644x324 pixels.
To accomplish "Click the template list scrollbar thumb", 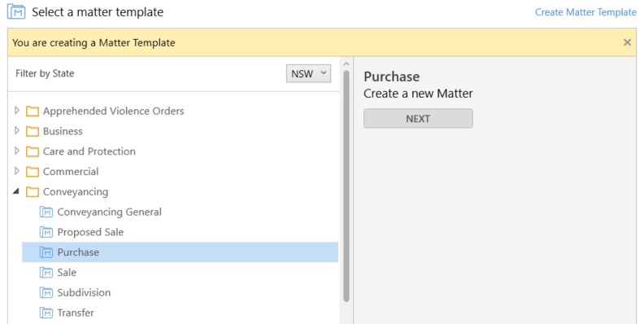I will coord(346,186).
